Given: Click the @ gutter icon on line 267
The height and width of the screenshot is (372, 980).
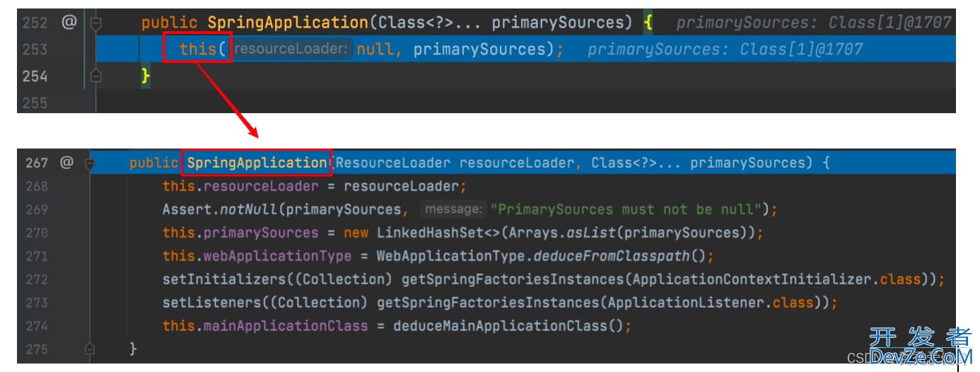Looking at the screenshot, I should point(66,163).
